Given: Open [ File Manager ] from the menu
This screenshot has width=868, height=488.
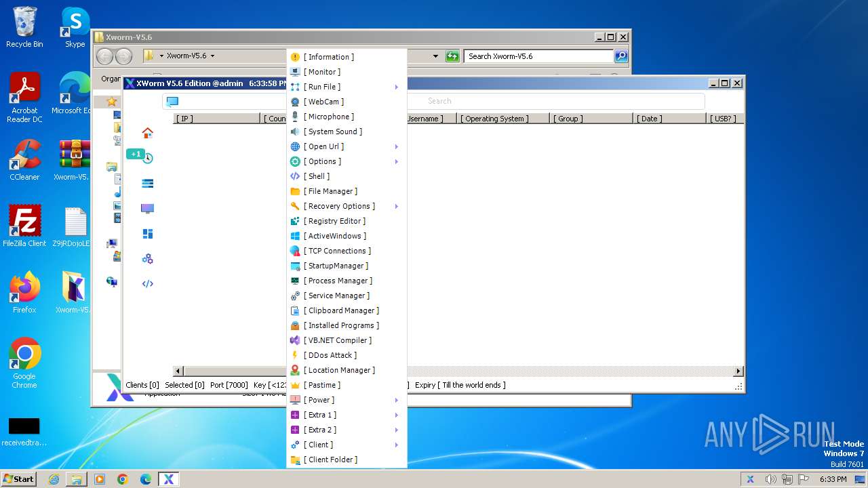Looking at the screenshot, I should (347, 191).
